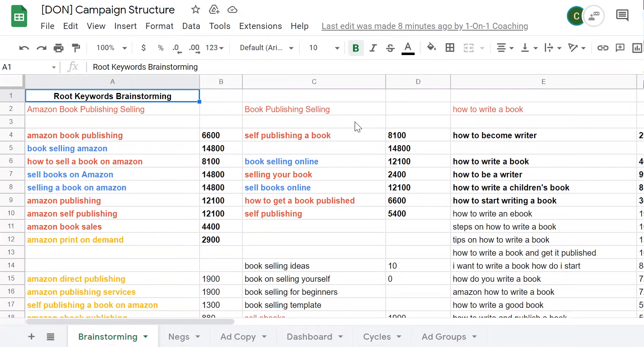
Task: Apply currency format with dollar icon
Action: pyautogui.click(x=143, y=48)
